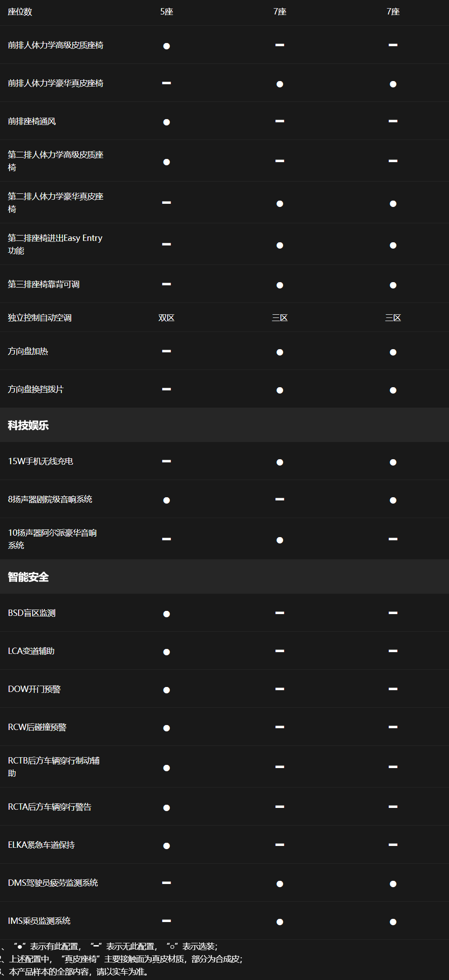Image resolution: width=449 pixels, height=980 pixels.
Task: Click RCW后碰撞预警 dot in 5座 column
Action: (x=166, y=728)
